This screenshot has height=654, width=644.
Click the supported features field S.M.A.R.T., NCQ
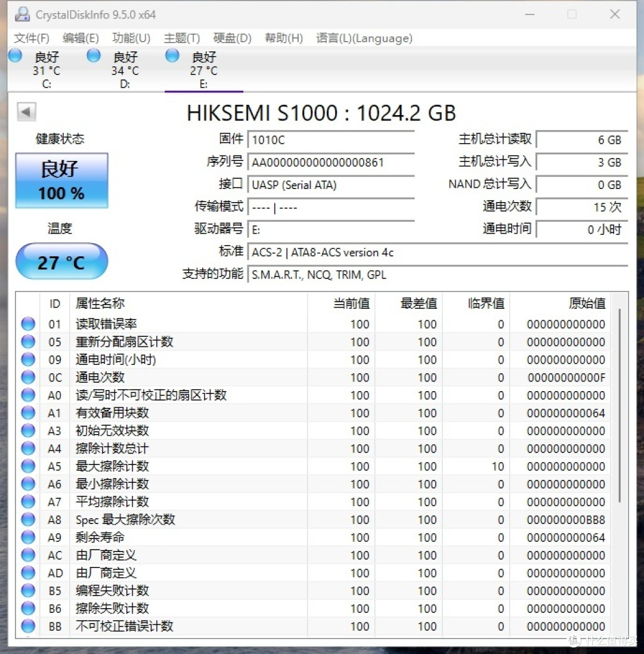(x=438, y=275)
